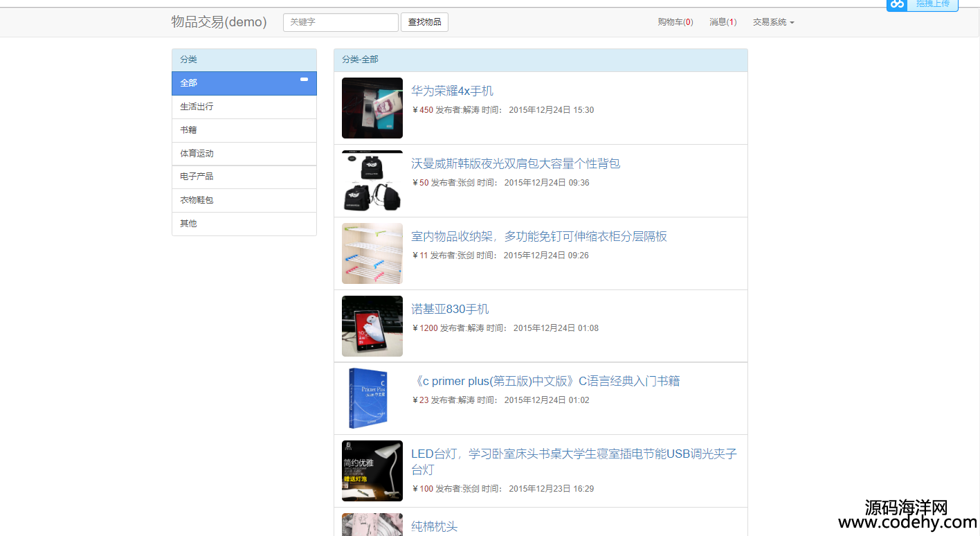This screenshot has width=980, height=536.
Task: Click the LED desk lamp thumbnail
Action: [372, 471]
